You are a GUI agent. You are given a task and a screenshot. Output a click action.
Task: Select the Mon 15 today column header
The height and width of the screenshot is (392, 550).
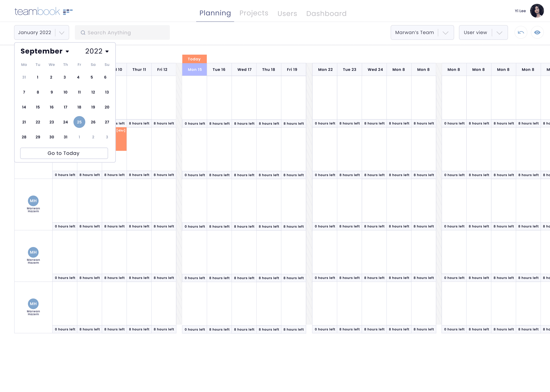click(195, 70)
